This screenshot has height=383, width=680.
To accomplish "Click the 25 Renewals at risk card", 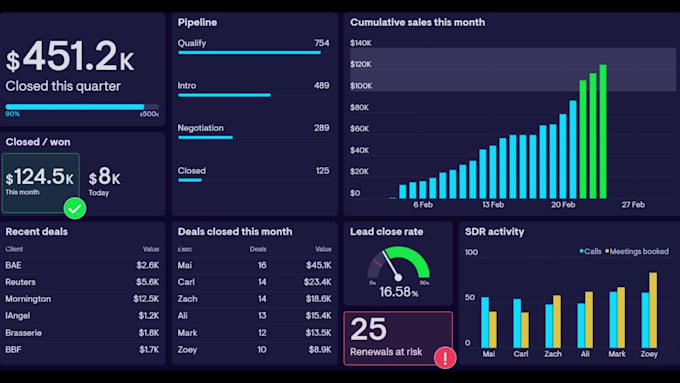I will click(x=398, y=338).
